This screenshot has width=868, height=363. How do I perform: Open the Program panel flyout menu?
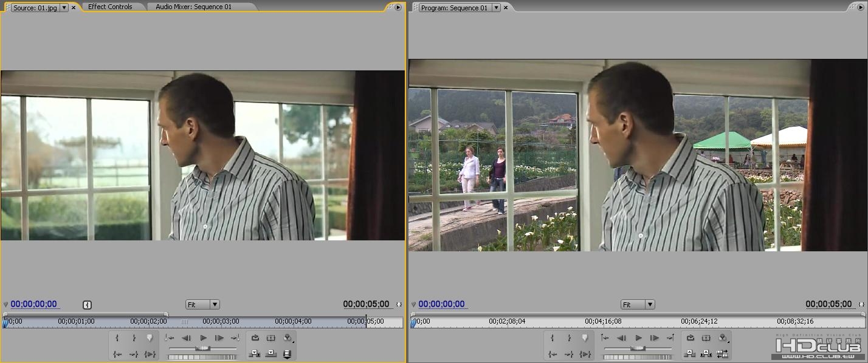[861, 8]
